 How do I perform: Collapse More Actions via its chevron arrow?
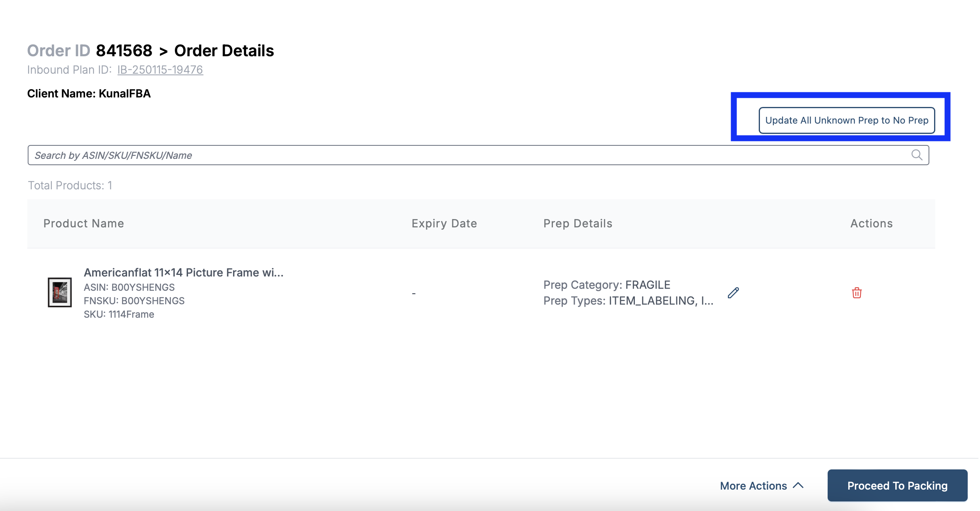[x=797, y=485]
